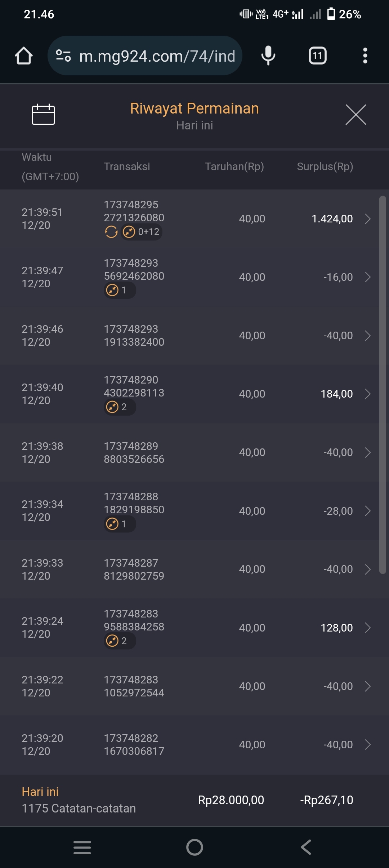Screen dimensions: 389x868
Task: Expand the 21:39:51 record with surplus 1.424,00
Action: click(367, 219)
